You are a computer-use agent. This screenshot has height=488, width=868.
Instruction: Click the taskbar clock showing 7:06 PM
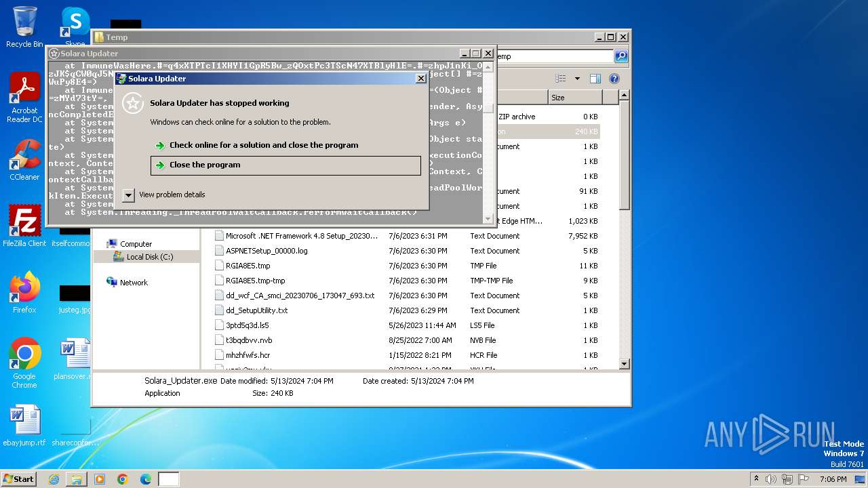tap(833, 479)
